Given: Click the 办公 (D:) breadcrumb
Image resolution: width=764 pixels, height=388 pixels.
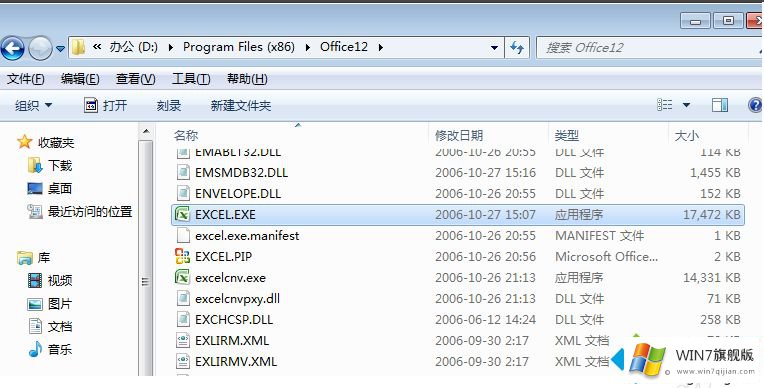Looking at the screenshot, I should (x=133, y=47).
